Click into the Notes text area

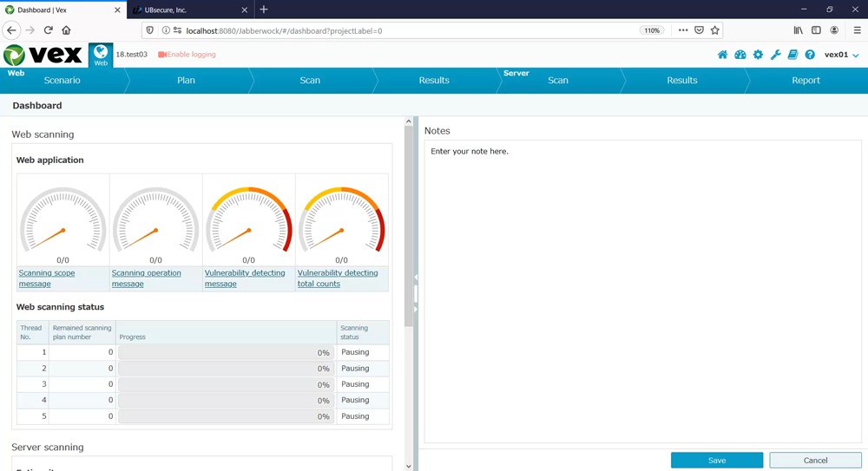click(642, 286)
